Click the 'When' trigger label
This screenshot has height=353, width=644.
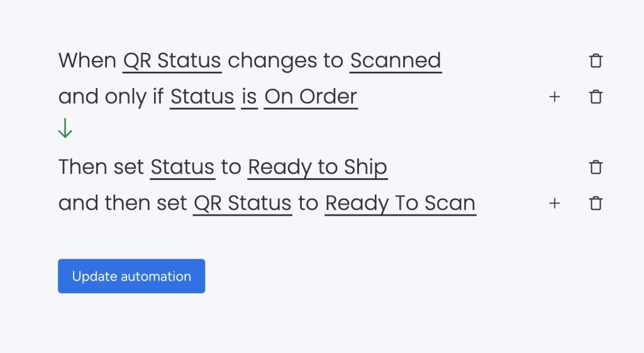[x=87, y=61]
